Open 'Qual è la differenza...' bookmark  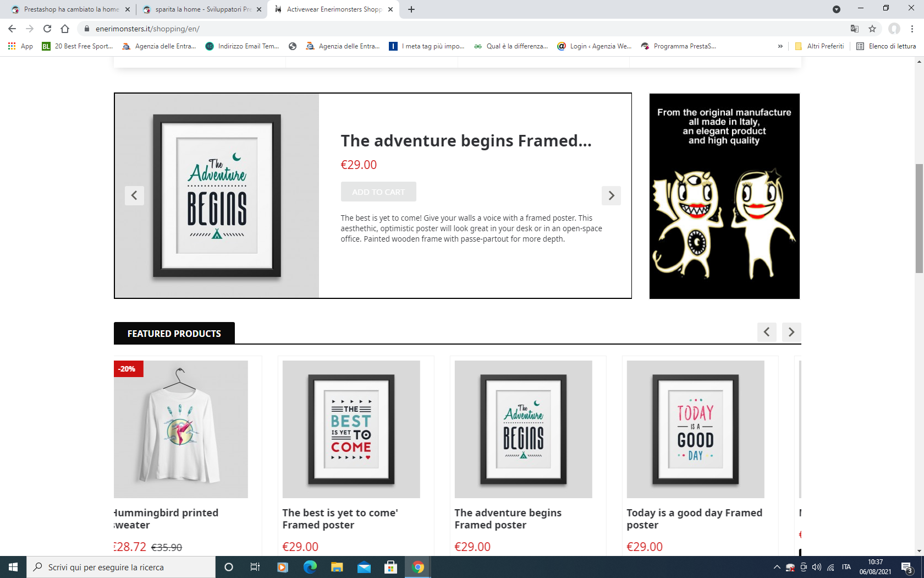coord(511,46)
